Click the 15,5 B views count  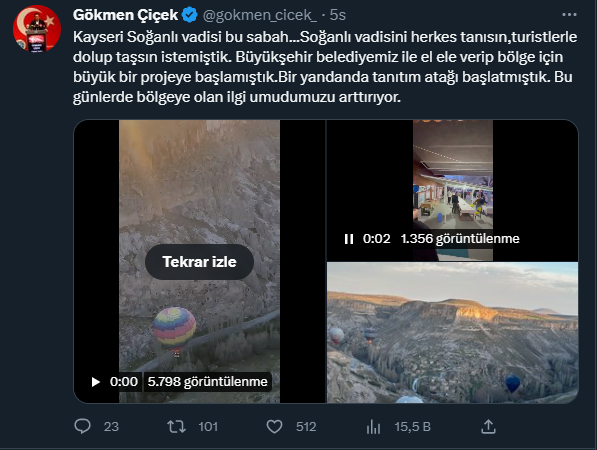pos(413,427)
